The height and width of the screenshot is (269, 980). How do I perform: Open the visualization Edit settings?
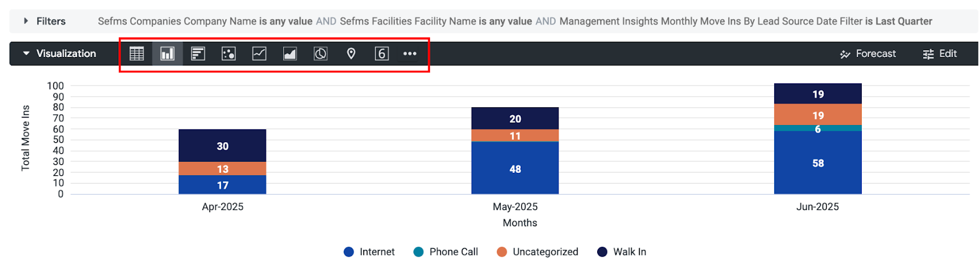coord(940,54)
